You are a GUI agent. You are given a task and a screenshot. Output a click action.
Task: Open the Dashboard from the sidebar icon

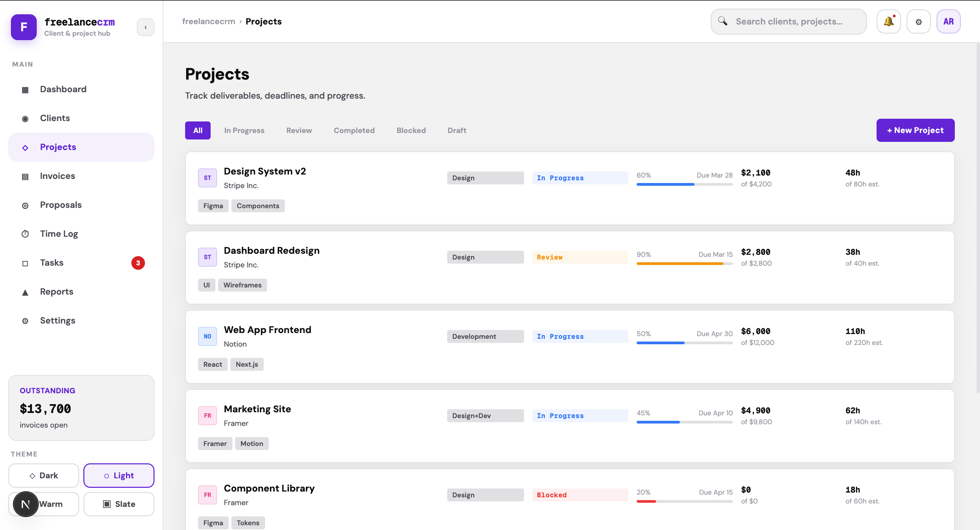pos(25,89)
